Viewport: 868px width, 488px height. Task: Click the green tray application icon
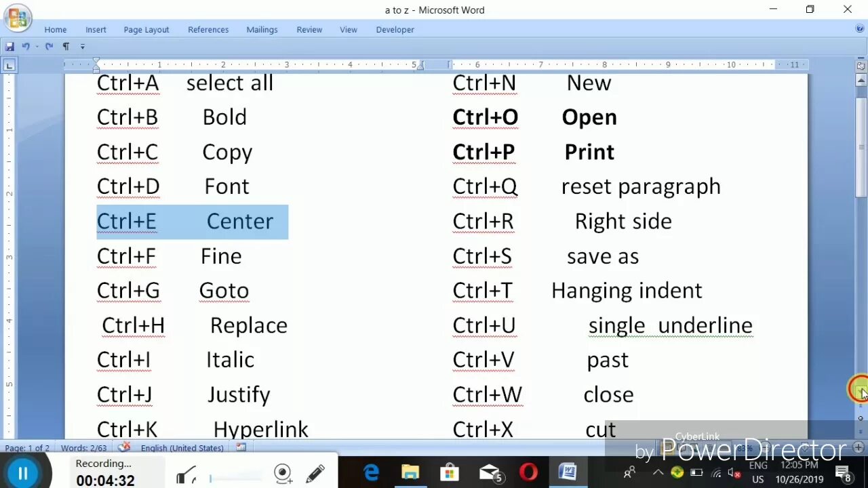(677, 472)
